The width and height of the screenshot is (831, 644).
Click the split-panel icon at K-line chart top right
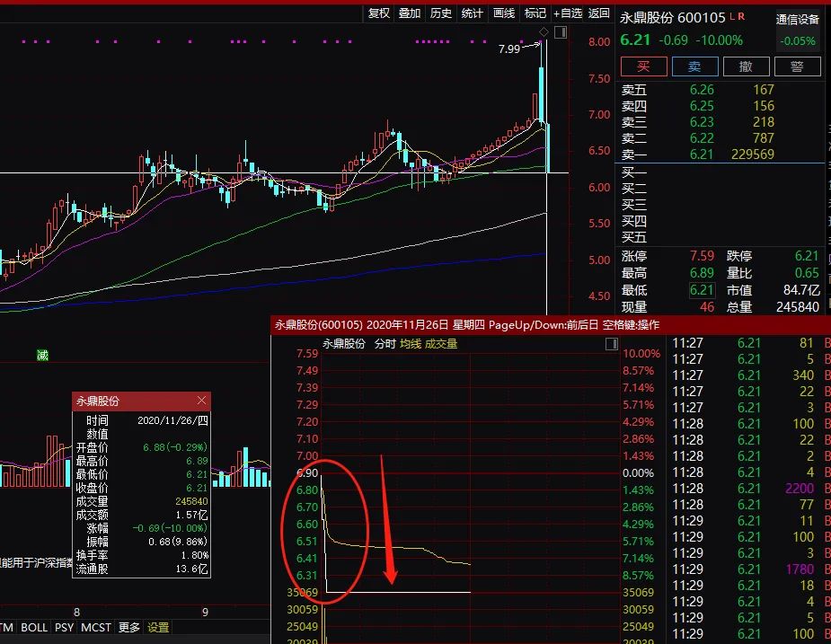(561, 33)
